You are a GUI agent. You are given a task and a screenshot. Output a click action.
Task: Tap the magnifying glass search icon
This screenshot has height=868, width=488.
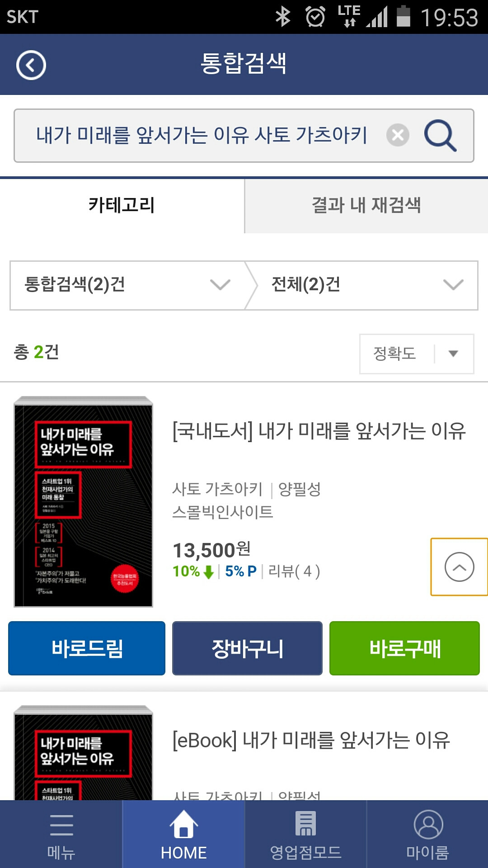click(440, 135)
